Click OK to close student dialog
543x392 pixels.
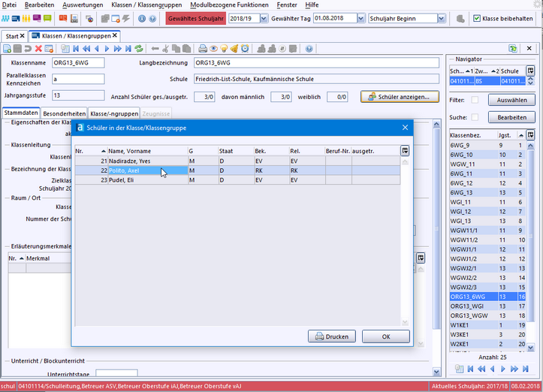385,336
